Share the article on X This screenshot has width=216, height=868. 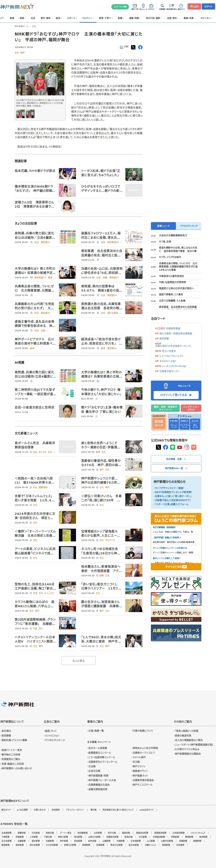(x=133, y=47)
